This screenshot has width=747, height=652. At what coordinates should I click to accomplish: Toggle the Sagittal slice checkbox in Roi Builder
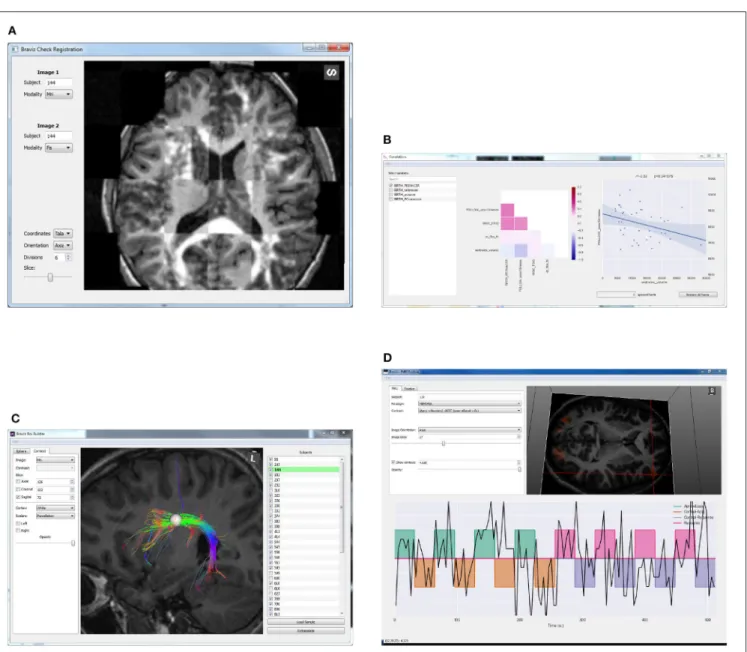19,497
